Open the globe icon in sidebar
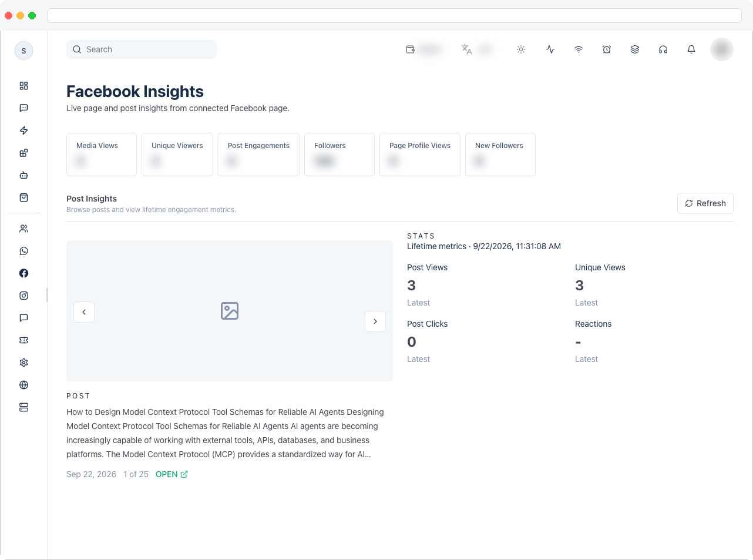The image size is (753, 560). tap(23, 385)
